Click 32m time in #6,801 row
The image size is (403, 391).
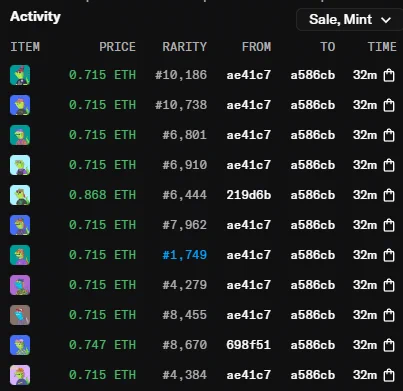pos(365,135)
